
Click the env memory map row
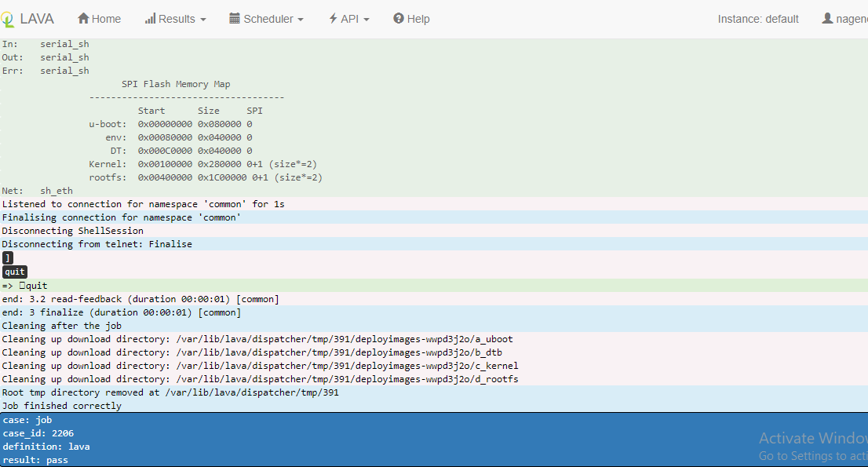[179, 137]
